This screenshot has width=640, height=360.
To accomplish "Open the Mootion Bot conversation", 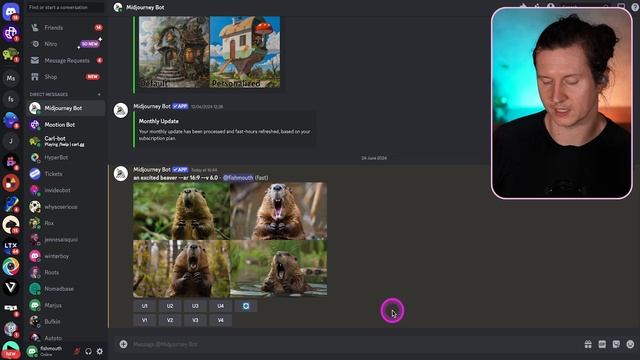I will click(66, 124).
